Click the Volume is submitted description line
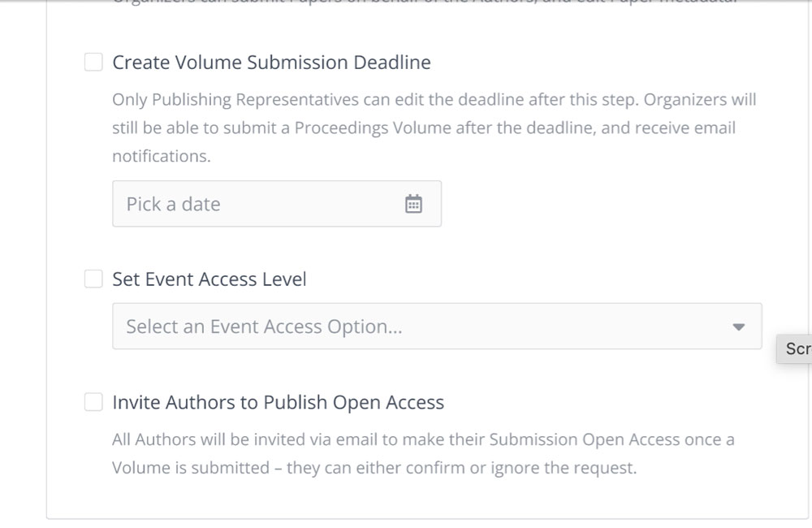The height and width of the screenshot is (528, 812). pos(374,468)
